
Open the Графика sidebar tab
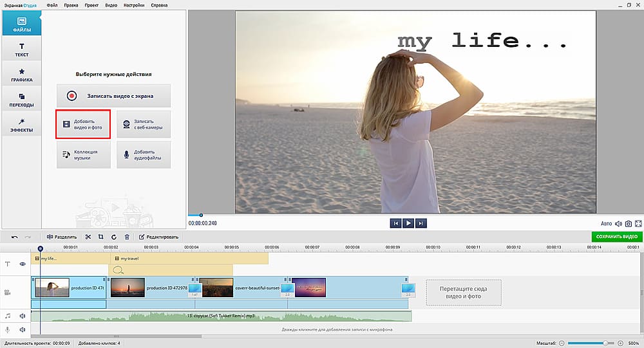pyautogui.click(x=22, y=74)
